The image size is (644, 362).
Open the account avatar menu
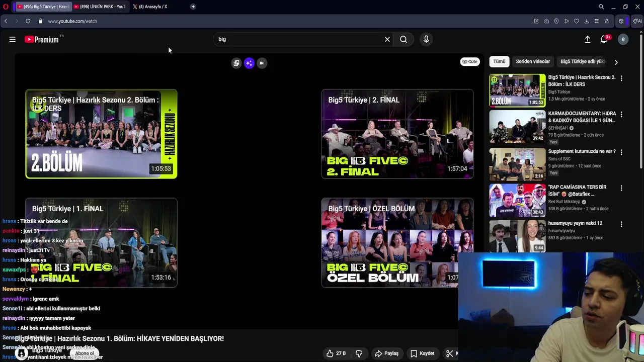[623, 39]
